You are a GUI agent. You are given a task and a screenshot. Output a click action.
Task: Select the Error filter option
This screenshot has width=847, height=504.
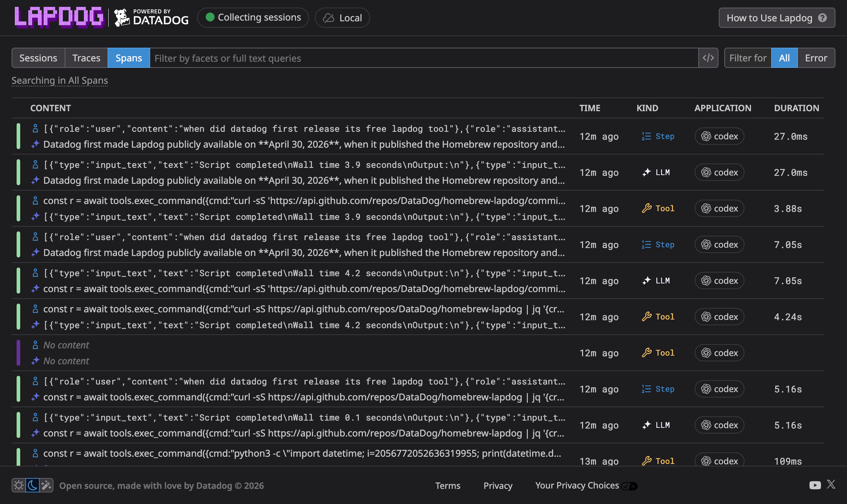(816, 58)
